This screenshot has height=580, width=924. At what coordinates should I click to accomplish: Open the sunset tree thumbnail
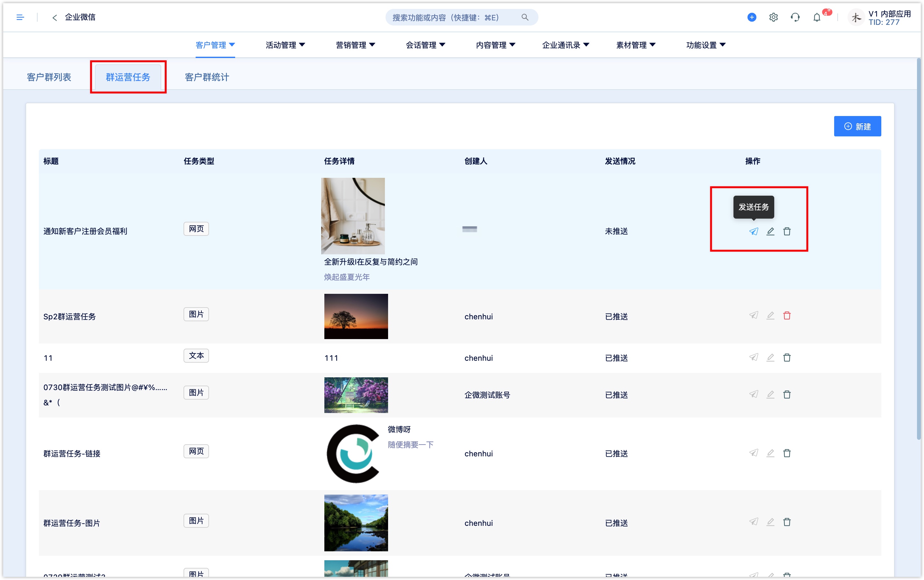[x=356, y=316]
